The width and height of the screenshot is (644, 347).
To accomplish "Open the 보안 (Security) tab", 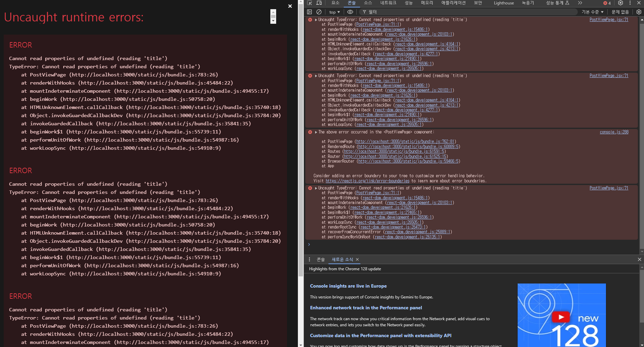I will 478,3.
